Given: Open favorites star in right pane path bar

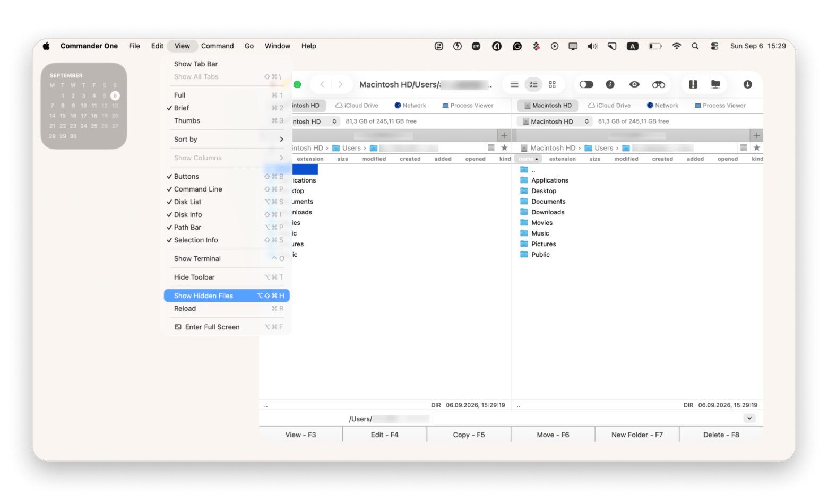Looking at the screenshot, I should pos(757,148).
